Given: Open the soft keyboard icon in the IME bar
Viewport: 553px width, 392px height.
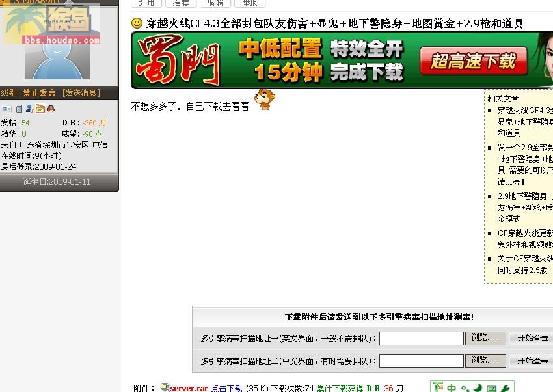Looking at the screenshot, I should point(491,389).
